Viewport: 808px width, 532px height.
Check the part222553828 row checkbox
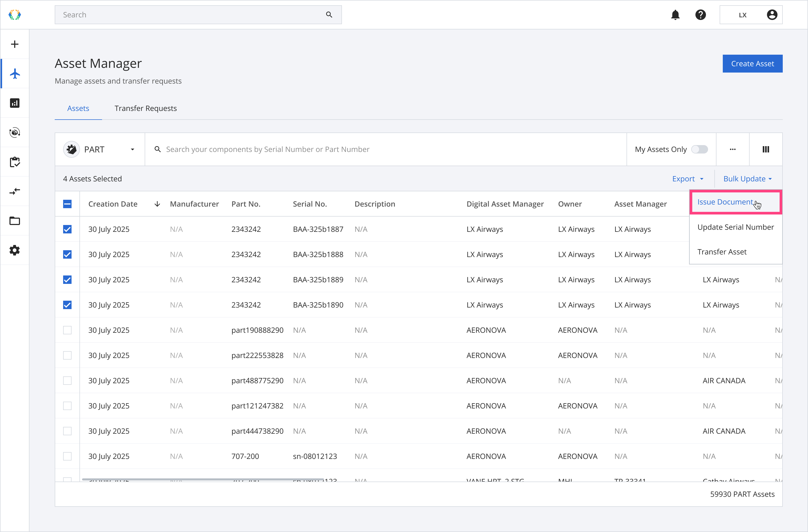[67, 355]
